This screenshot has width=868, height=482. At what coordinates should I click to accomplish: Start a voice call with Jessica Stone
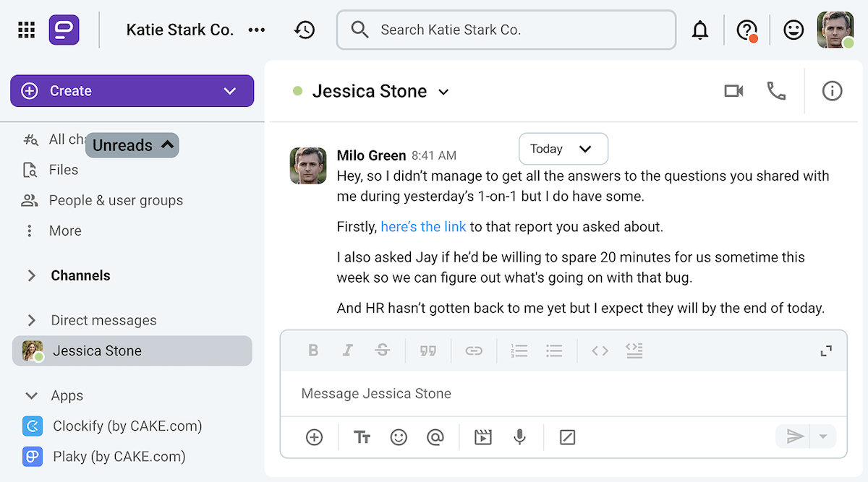pyautogui.click(x=776, y=91)
